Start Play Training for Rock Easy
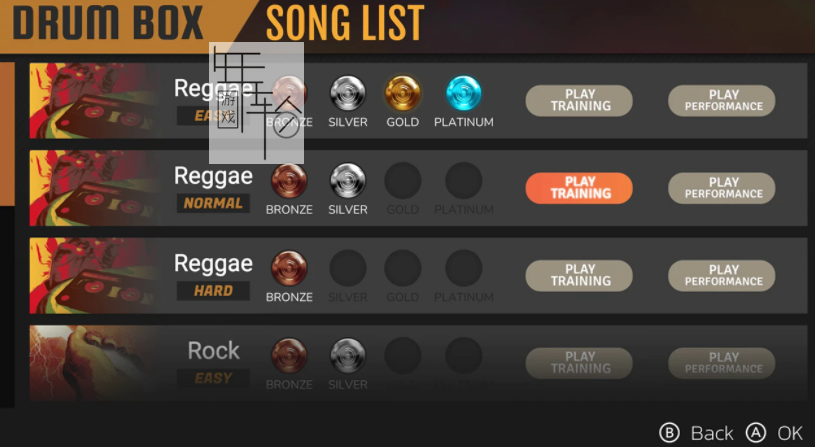815x447 pixels. 579,363
